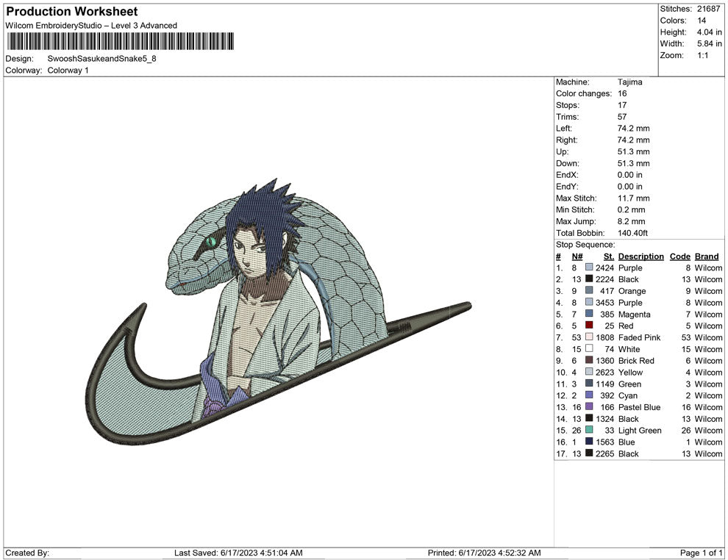728x560 pixels.
Task: Pick the Yellow color swatch in stop 10
Action: click(x=589, y=372)
